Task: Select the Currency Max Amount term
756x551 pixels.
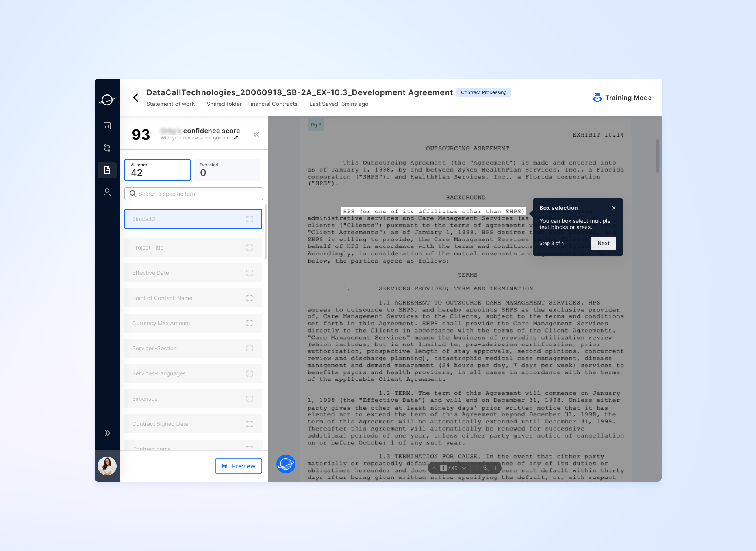Action: point(193,323)
